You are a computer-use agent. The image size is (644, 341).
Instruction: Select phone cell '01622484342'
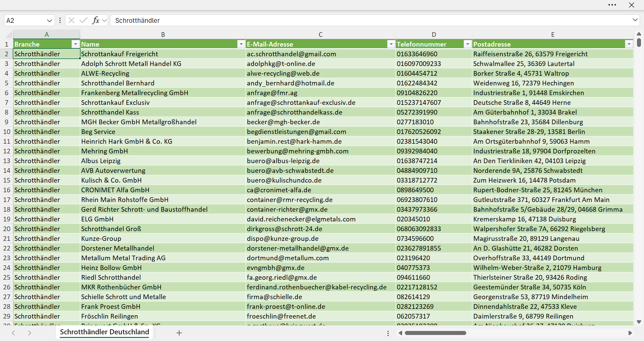click(x=434, y=83)
